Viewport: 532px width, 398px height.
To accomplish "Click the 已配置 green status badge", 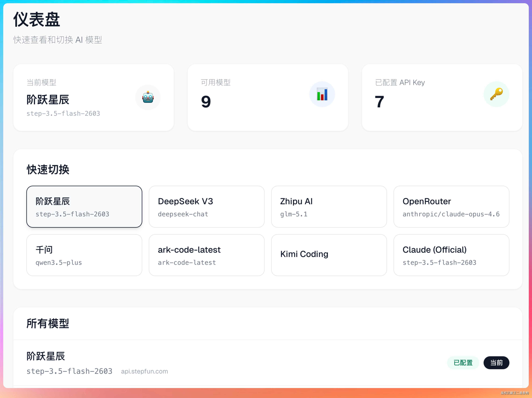I will pyautogui.click(x=463, y=363).
